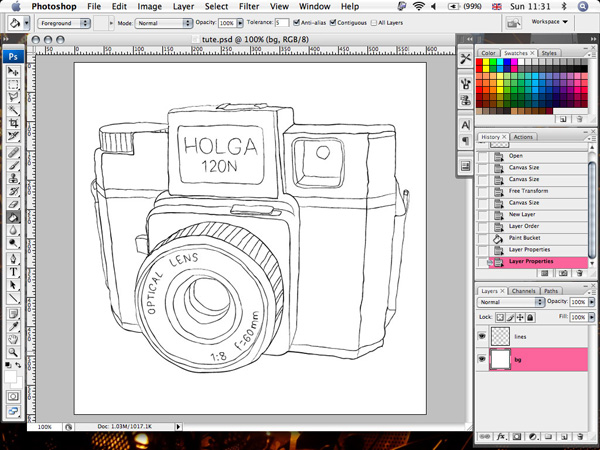
Task: Select the Brush tool
Action: tap(13, 165)
